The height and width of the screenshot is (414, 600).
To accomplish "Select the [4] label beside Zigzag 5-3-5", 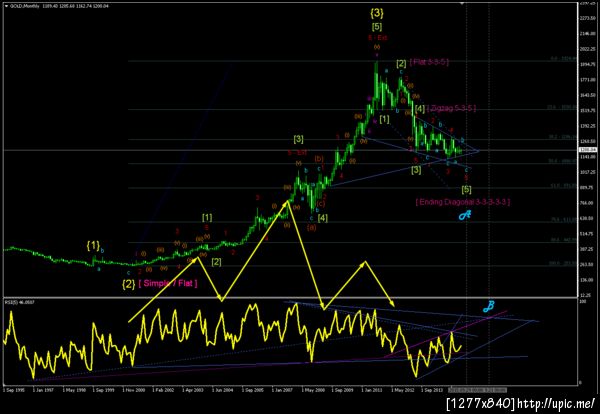I will pos(420,109).
